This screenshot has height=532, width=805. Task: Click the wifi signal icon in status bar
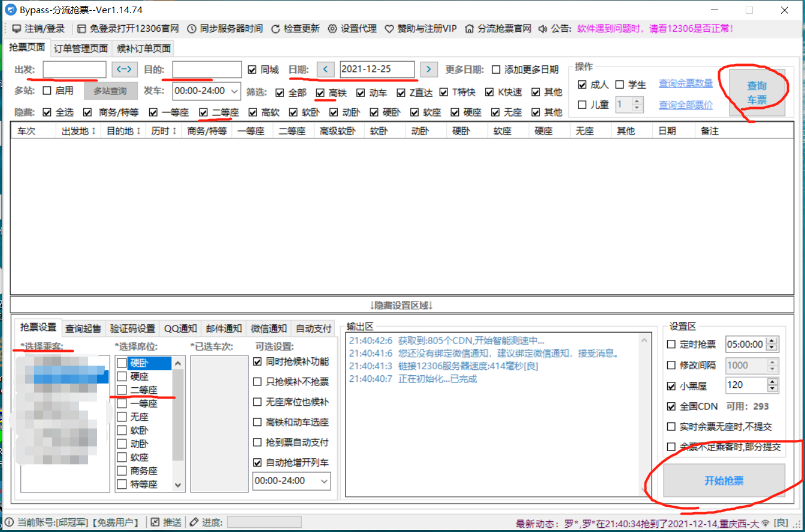764,523
